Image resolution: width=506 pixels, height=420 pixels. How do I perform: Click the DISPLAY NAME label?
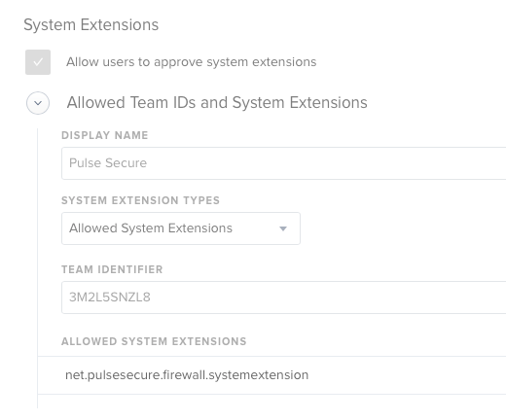click(105, 135)
